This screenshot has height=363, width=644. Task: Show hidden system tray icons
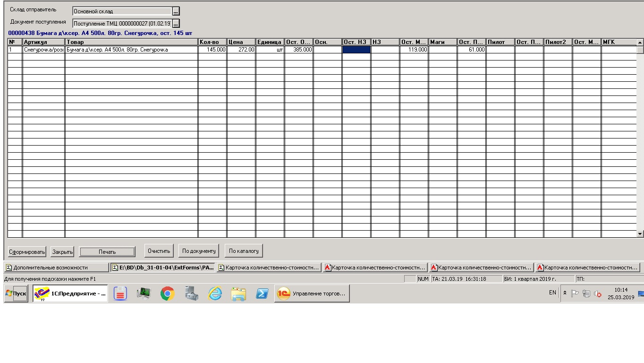[x=565, y=293]
